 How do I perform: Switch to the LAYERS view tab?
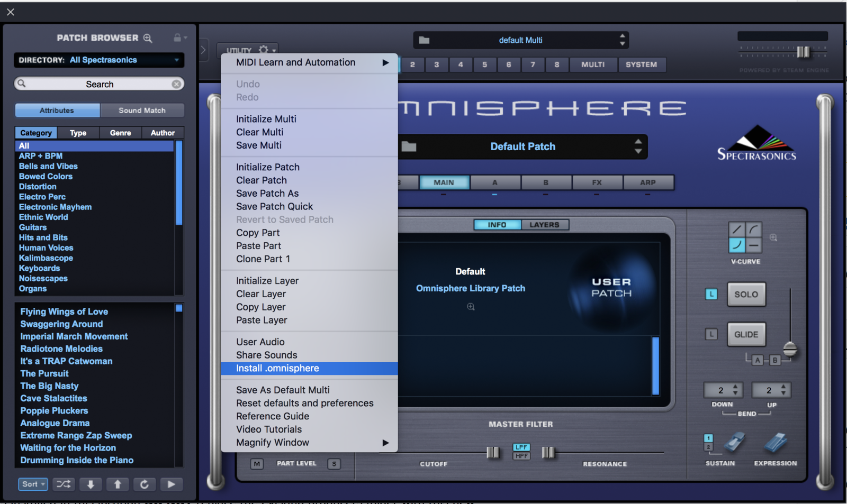coord(544,225)
